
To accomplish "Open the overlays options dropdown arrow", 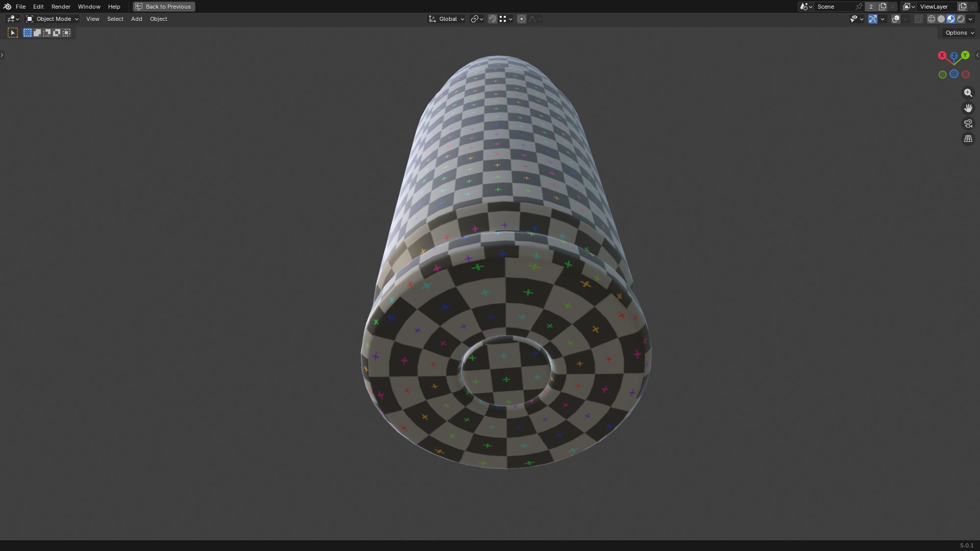I will coord(905,19).
